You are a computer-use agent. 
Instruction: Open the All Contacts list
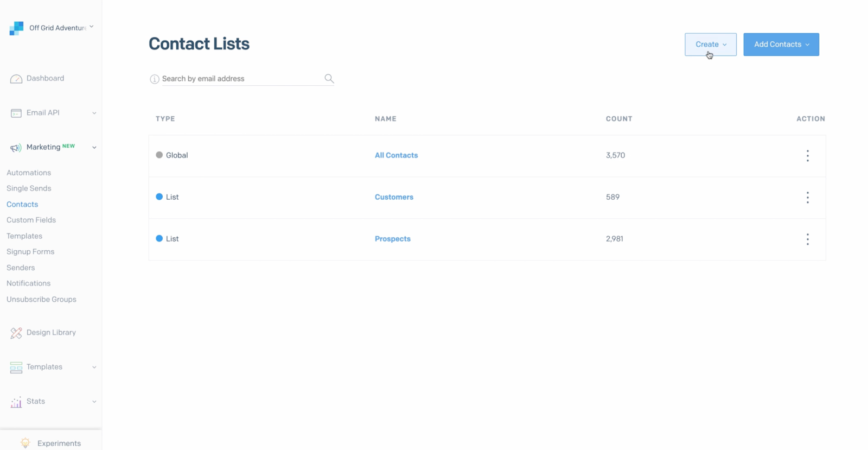[x=396, y=155]
